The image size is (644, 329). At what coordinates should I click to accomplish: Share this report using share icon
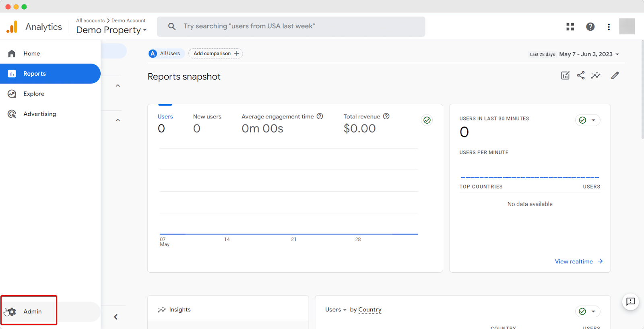(x=580, y=76)
